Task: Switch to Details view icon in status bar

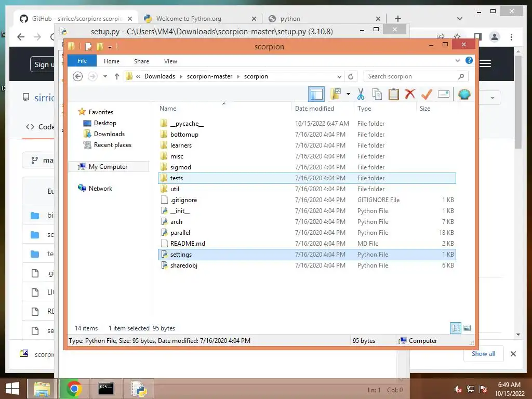Action: 455,328
